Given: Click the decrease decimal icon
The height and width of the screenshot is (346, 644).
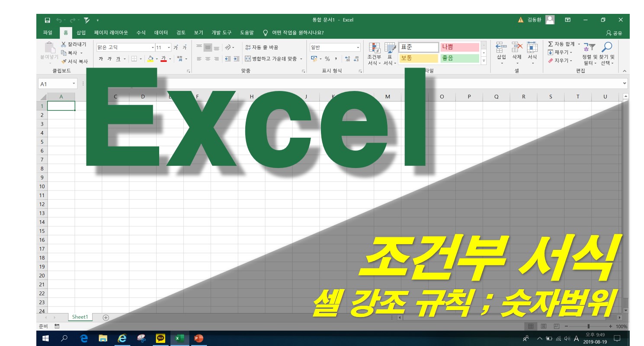Looking at the screenshot, I should pyautogui.click(x=356, y=59).
